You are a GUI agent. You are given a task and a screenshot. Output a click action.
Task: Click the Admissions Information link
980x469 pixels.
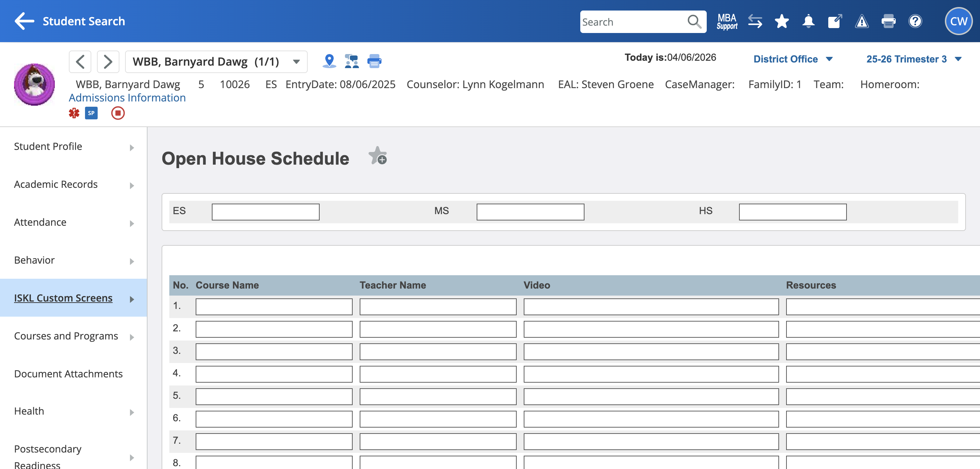(x=127, y=98)
